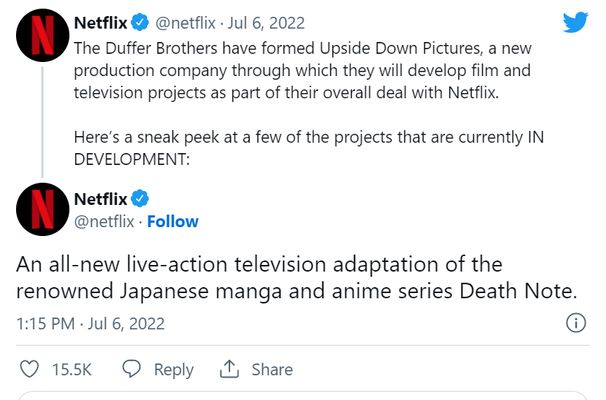Click the Netflix display name in second tweet
Image resolution: width=606 pixels, height=400 pixels.
click(x=100, y=199)
